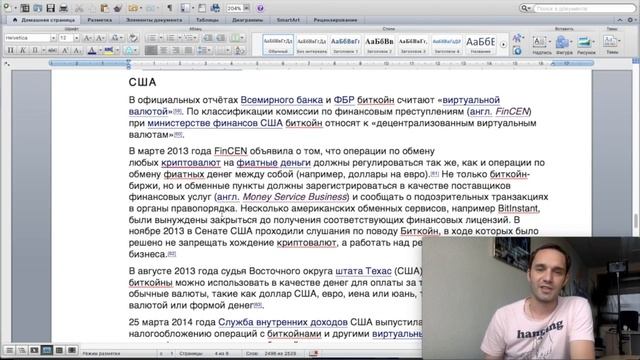
Task: Toggle italic К formatting
Action: (x=23, y=50)
